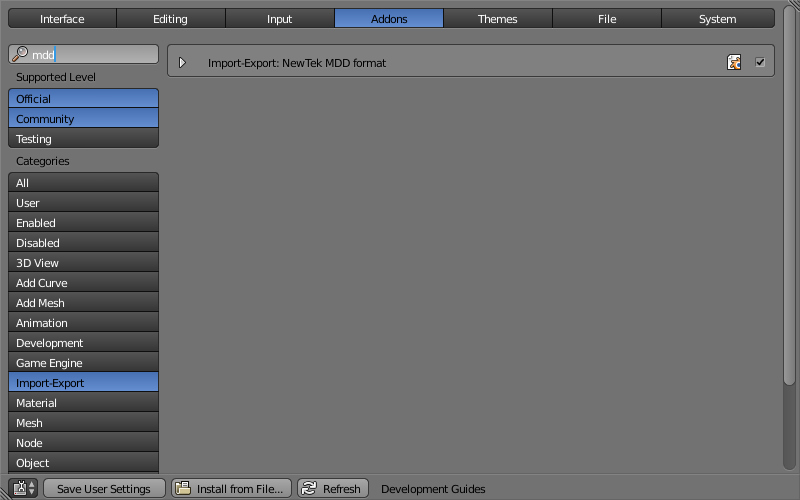Click Save User Settings button

tap(104, 488)
